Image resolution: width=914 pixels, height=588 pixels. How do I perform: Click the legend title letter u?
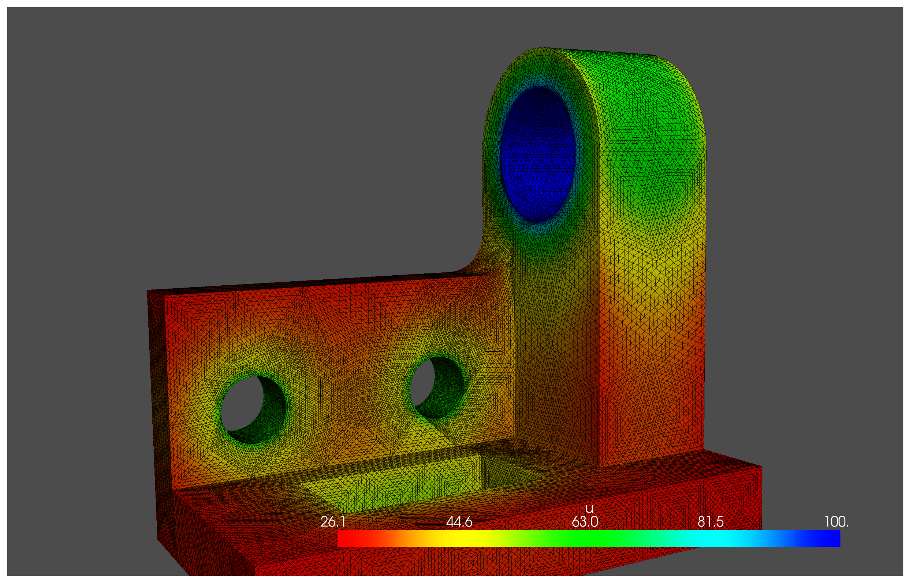click(589, 509)
